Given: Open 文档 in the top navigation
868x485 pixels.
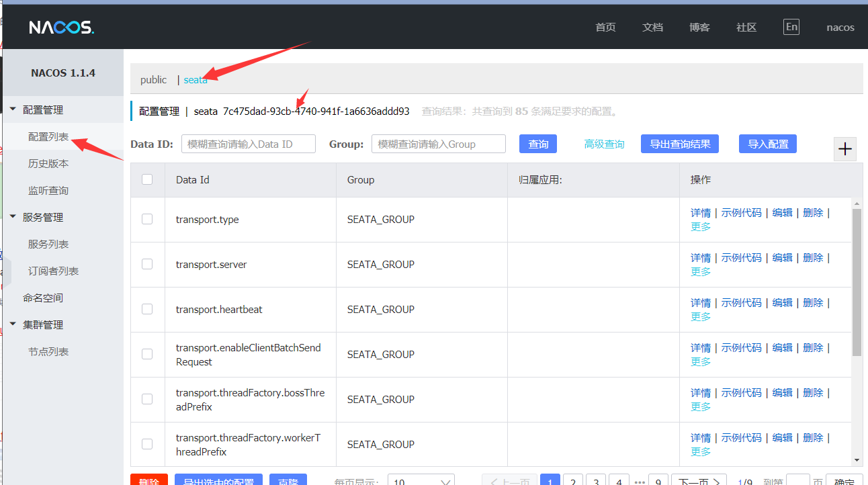Looking at the screenshot, I should click(652, 28).
